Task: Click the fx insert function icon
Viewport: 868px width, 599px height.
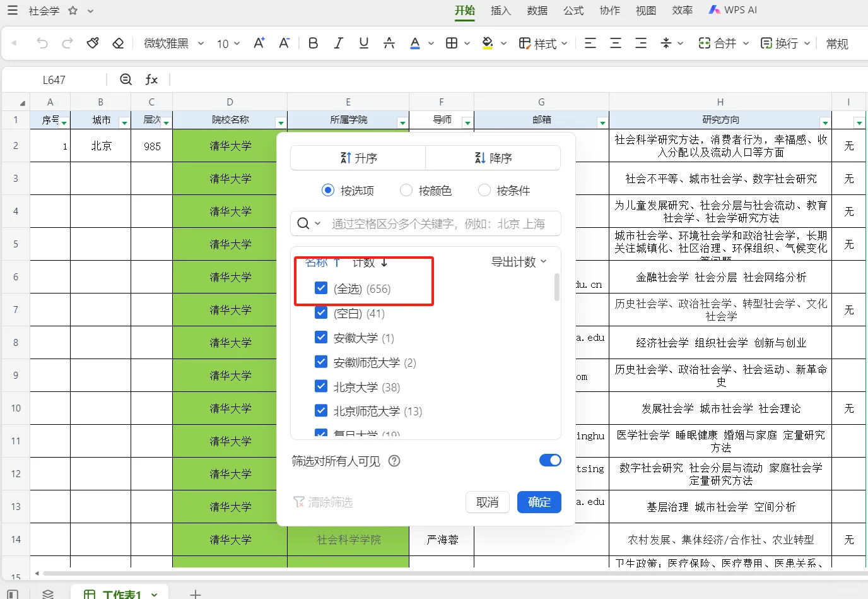Action: [x=151, y=79]
